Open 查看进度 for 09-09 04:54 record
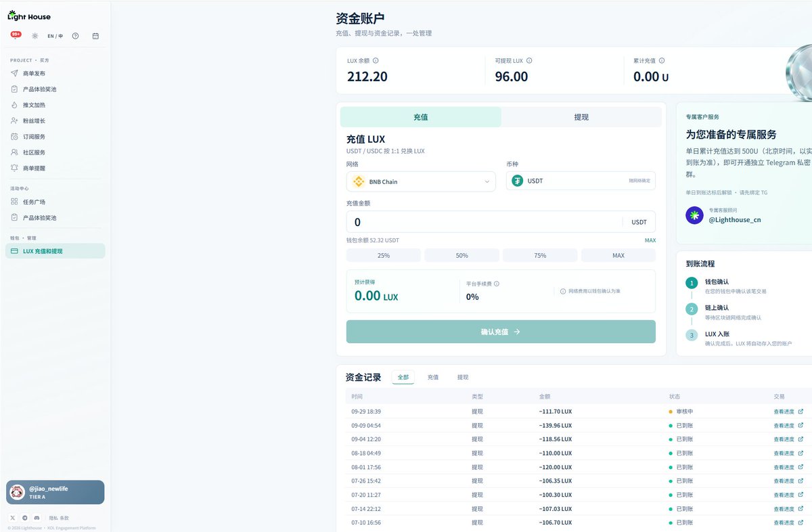Viewport: 812px width, 532px height. (x=788, y=426)
